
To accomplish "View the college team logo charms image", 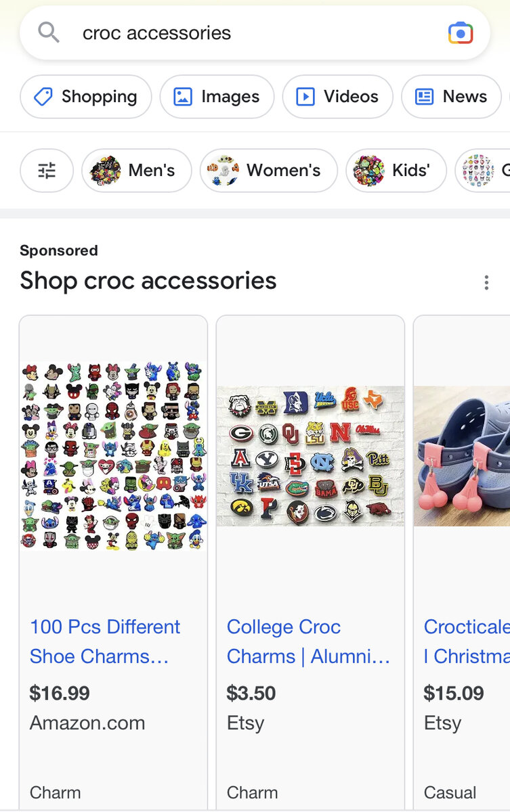I will point(310,455).
